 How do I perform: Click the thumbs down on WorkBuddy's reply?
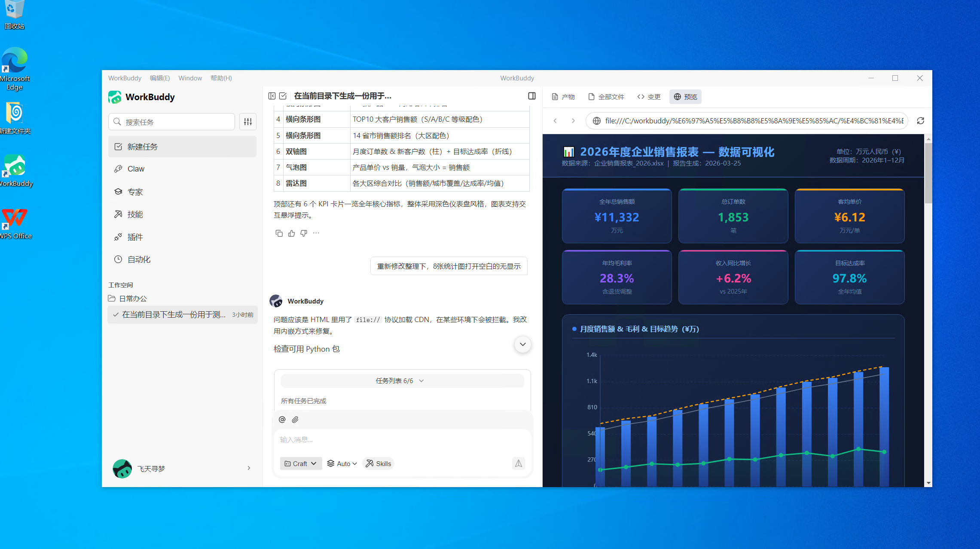pyautogui.click(x=303, y=233)
